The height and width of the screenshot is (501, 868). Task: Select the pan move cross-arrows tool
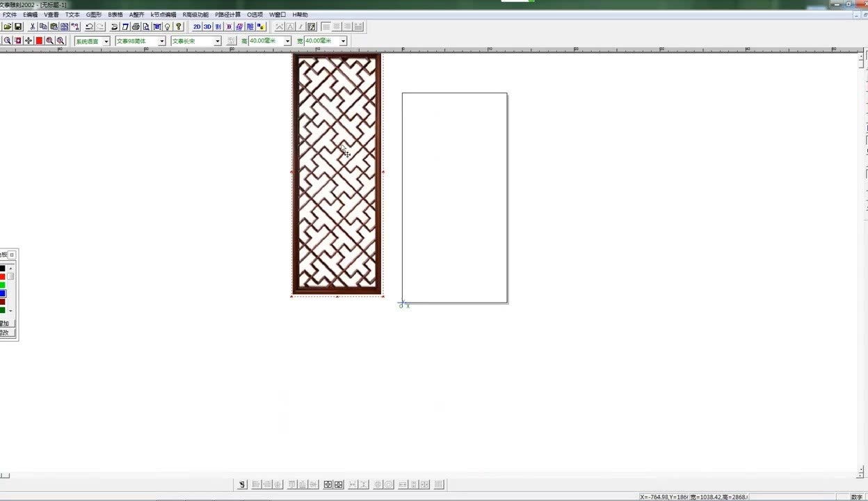point(29,41)
